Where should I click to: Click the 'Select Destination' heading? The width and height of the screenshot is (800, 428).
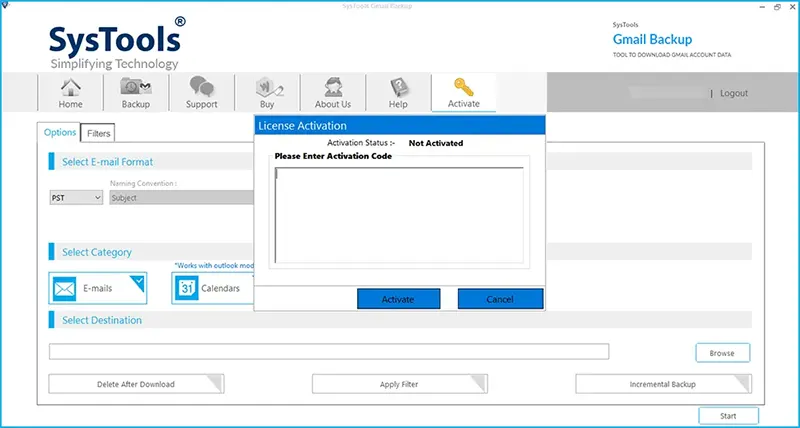point(102,320)
